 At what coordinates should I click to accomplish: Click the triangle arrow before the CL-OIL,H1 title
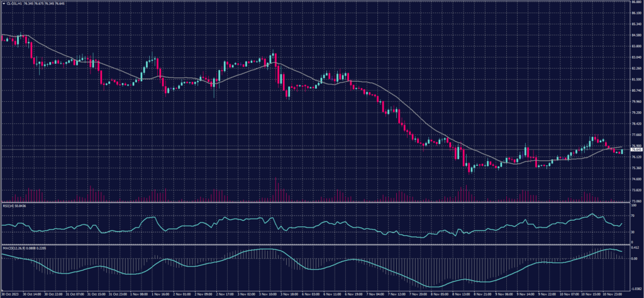(x=3, y=3)
